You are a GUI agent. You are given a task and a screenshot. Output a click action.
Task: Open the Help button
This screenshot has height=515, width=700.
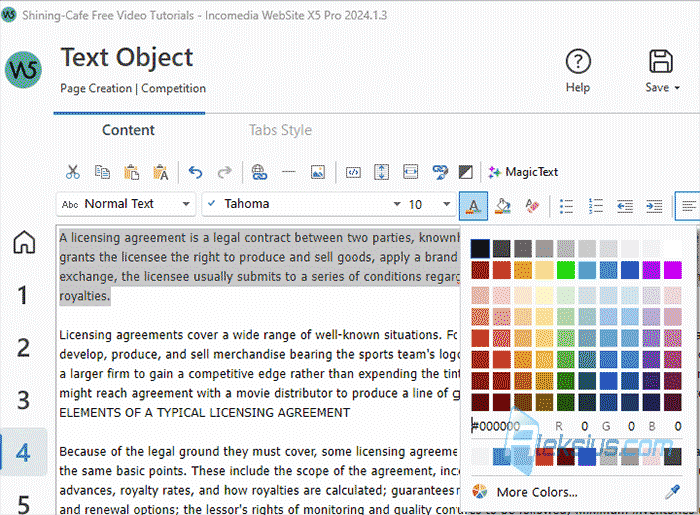point(578,71)
